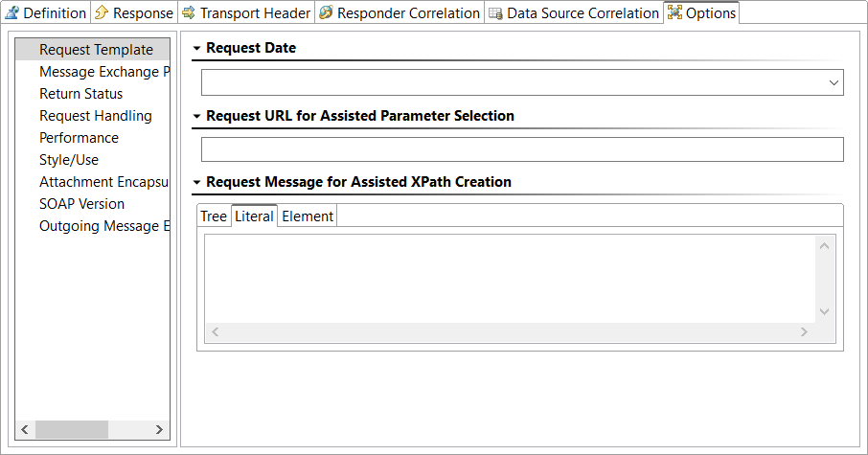Screen dimensions: 868x455
Task: Click the Responder Correlation globe icon
Action: pos(326,12)
